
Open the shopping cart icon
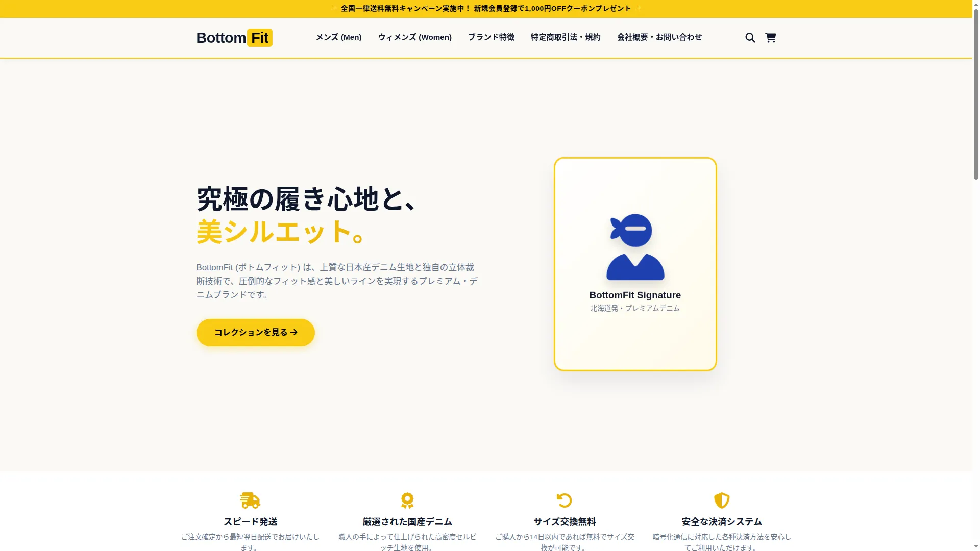point(771,38)
